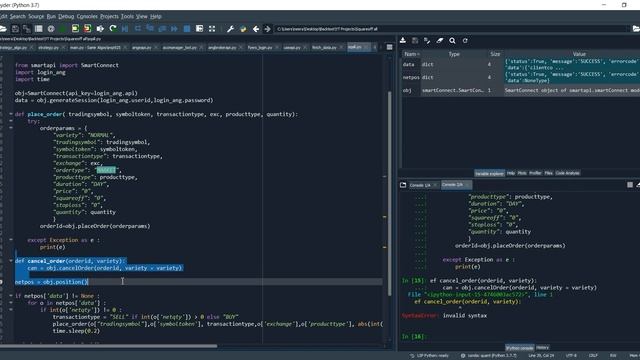Open the PYTHONPATH manager python icon
640x360 pixels.
pos(243,29)
